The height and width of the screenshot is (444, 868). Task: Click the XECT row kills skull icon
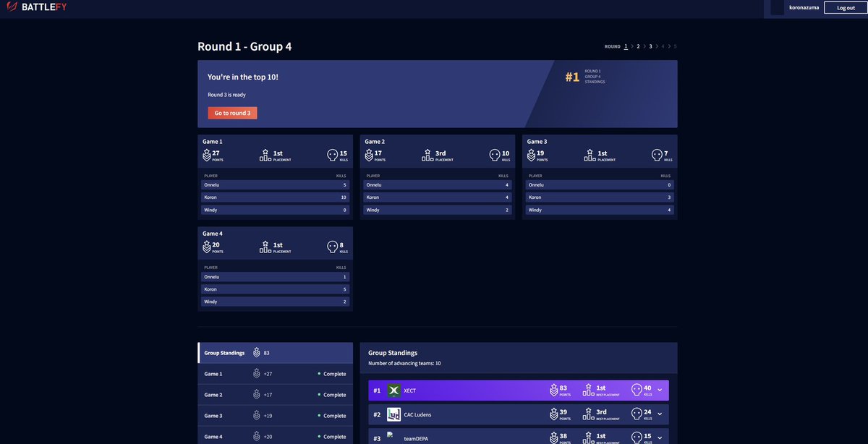pos(637,390)
